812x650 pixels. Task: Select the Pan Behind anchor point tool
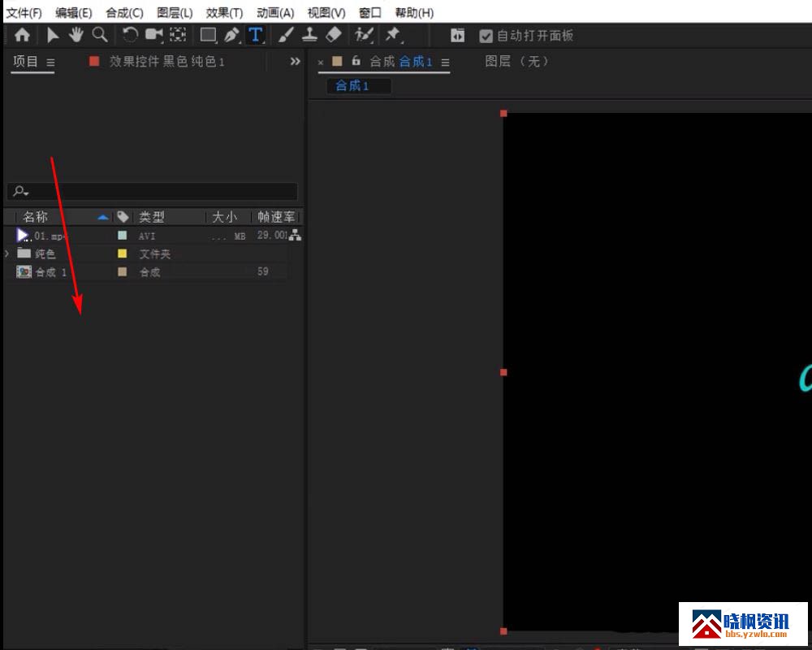pos(178,35)
